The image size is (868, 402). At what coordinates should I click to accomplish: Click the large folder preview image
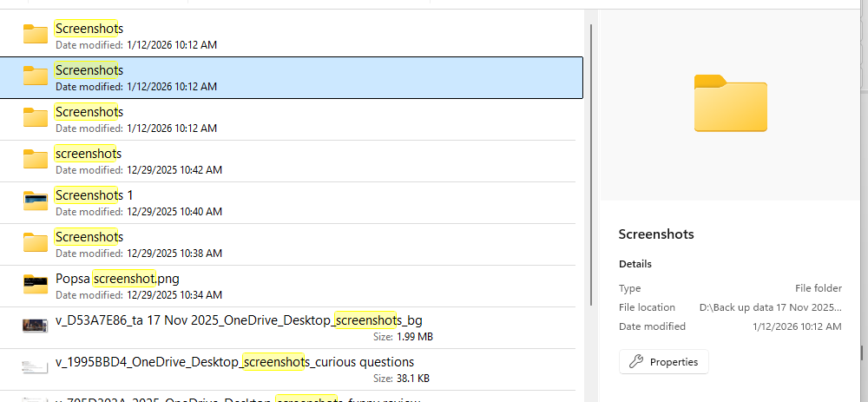click(x=731, y=103)
